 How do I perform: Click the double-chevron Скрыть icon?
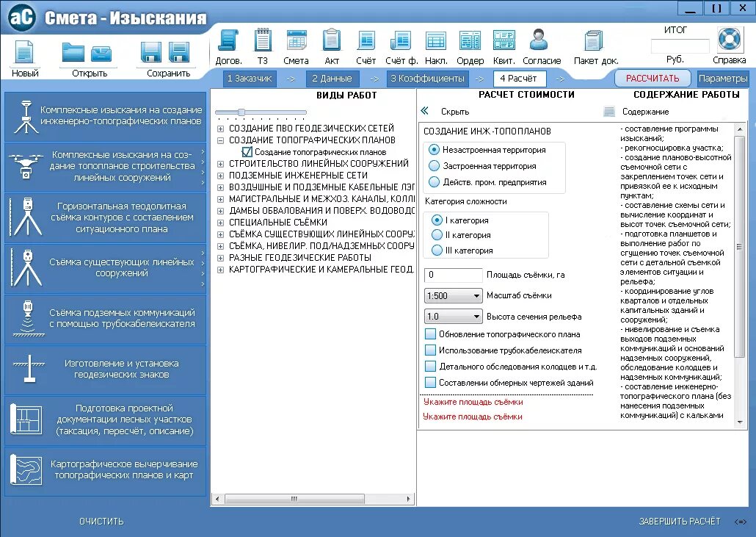click(x=425, y=111)
